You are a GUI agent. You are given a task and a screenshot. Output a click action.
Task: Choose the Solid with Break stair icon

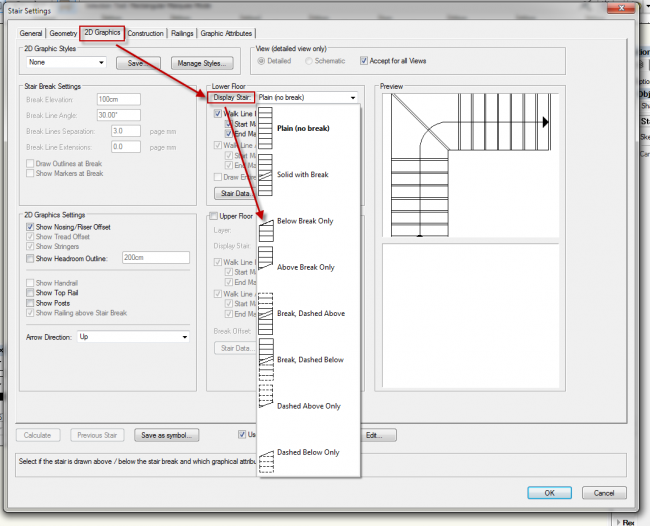tap(266, 174)
